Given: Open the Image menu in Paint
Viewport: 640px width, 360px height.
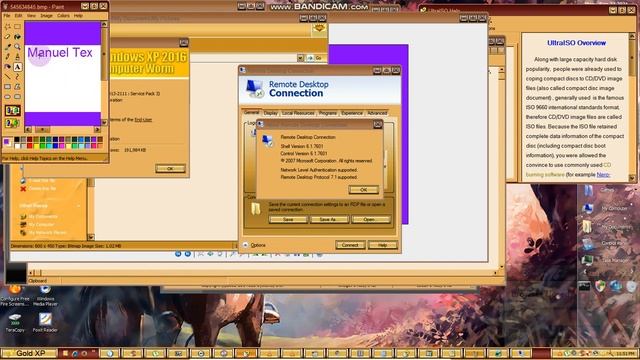Looking at the screenshot, I should (46, 16).
